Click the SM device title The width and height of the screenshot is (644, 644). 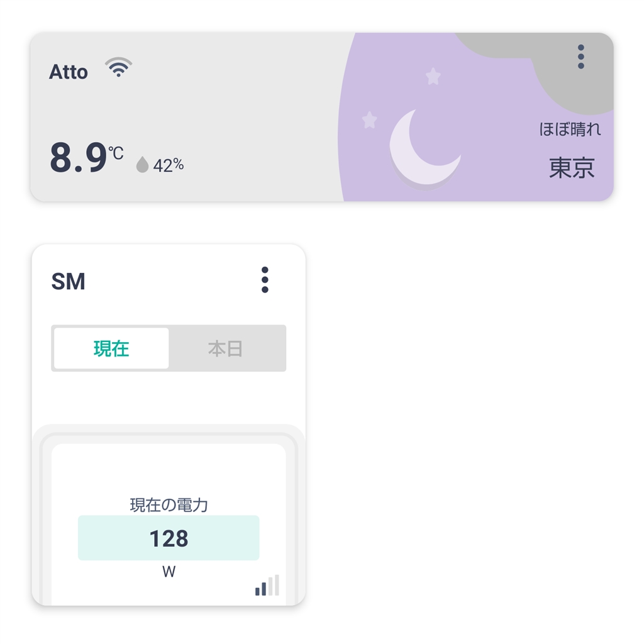click(68, 282)
